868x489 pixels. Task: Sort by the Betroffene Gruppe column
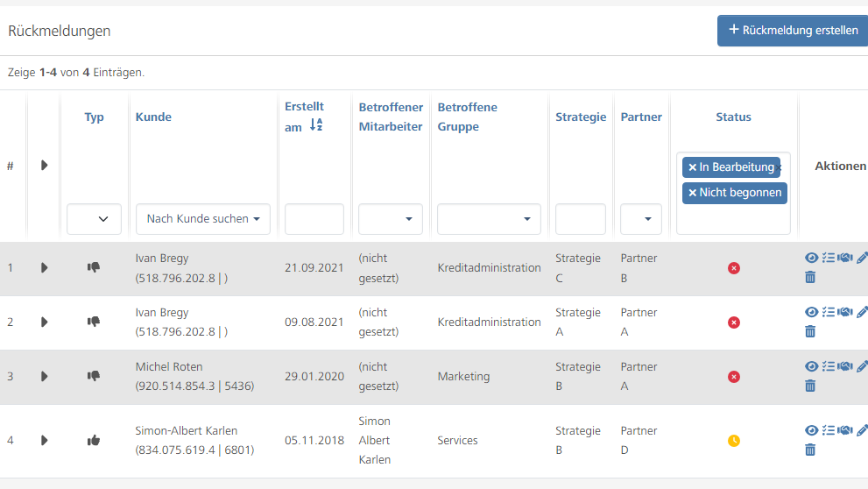(467, 117)
